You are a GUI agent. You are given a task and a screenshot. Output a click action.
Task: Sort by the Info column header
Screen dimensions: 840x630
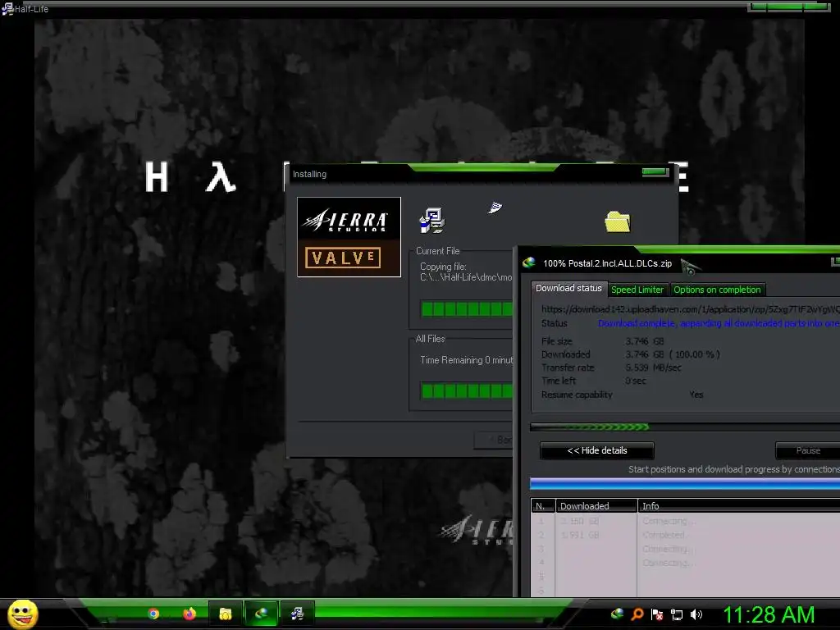tap(739, 505)
